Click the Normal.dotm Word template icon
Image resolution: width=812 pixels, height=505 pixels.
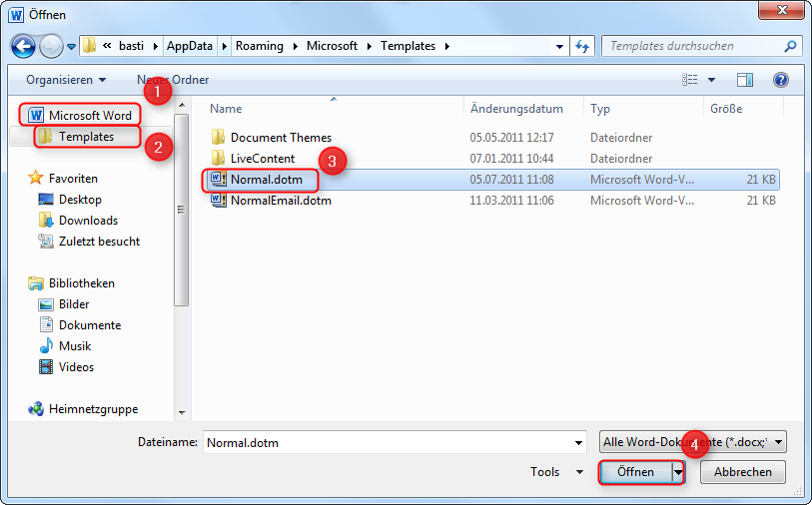click(218, 179)
